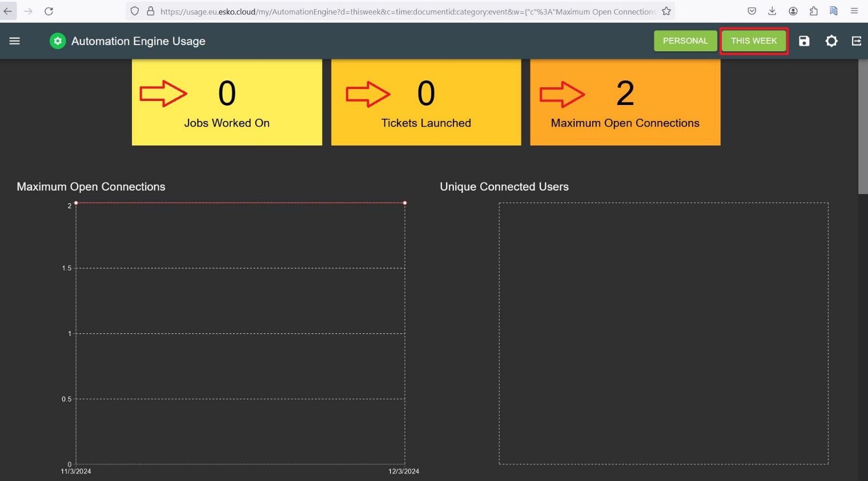Open the dashboard settings gear icon
Viewport: 868px width, 481px height.
pyautogui.click(x=831, y=41)
